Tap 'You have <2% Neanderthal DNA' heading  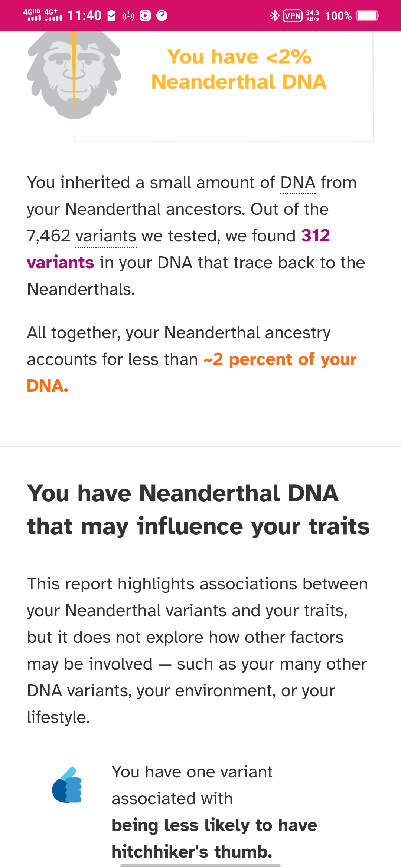(x=239, y=69)
